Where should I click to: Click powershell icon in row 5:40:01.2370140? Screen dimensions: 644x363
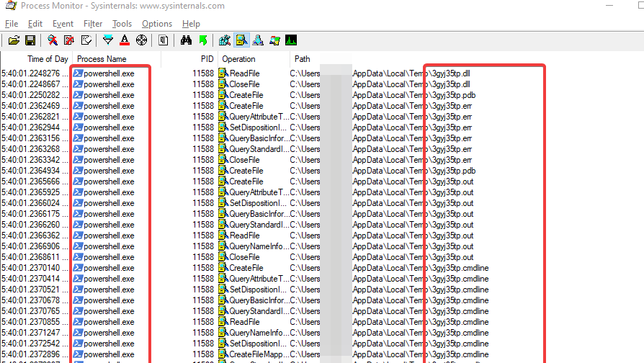[x=78, y=268]
